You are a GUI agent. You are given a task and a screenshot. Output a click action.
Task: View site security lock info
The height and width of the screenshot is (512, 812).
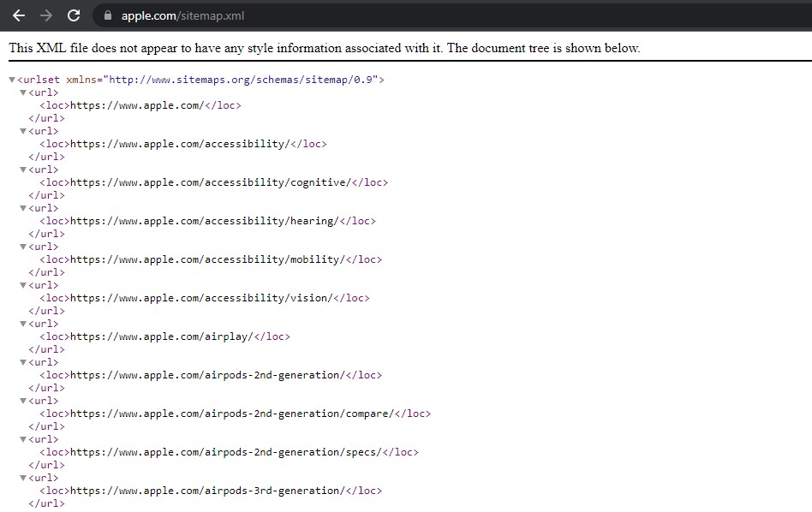click(x=108, y=15)
